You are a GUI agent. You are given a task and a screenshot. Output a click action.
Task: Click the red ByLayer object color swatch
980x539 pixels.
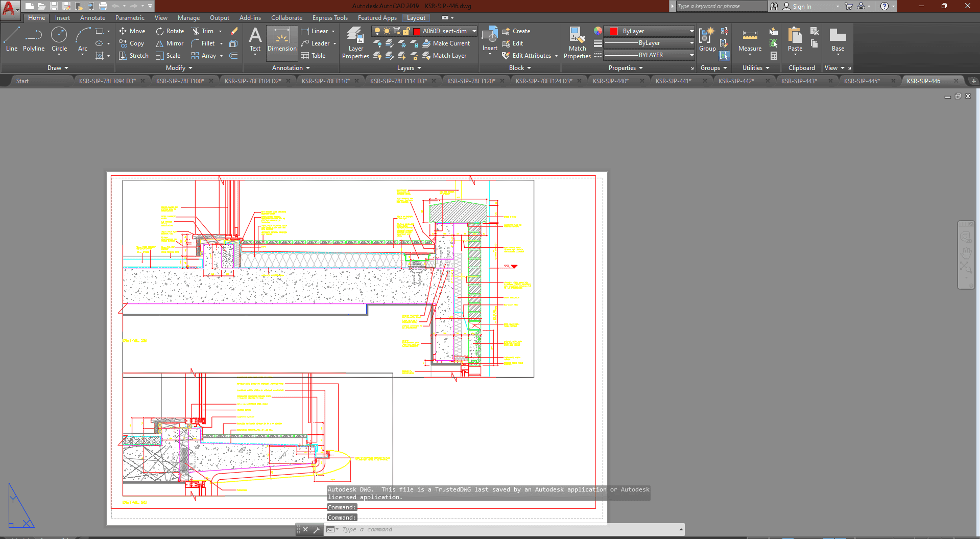coord(614,31)
